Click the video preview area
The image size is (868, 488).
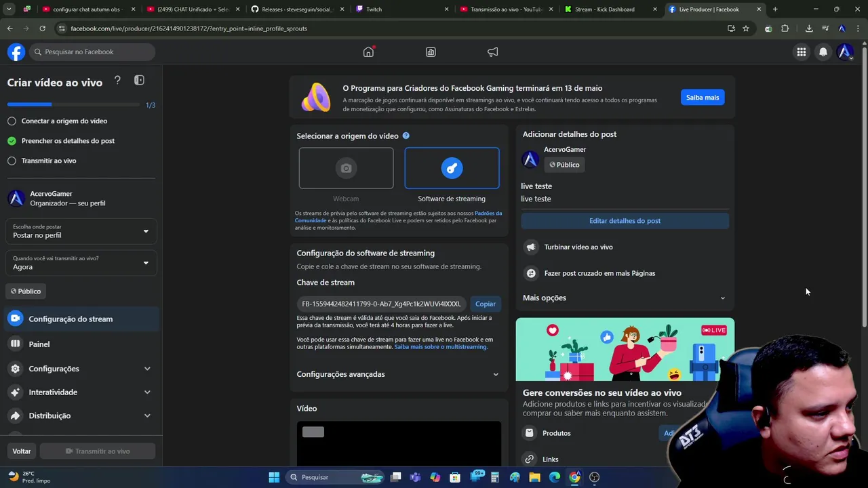(399, 444)
